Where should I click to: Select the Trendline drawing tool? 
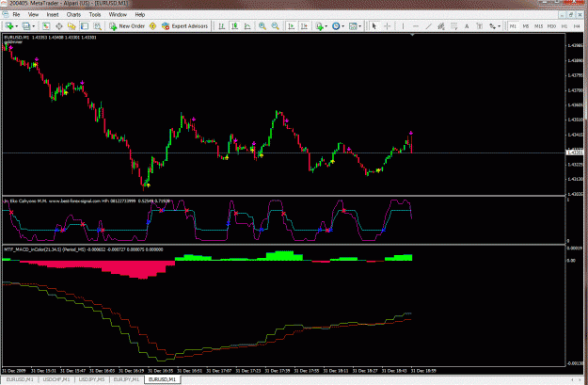point(428,26)
